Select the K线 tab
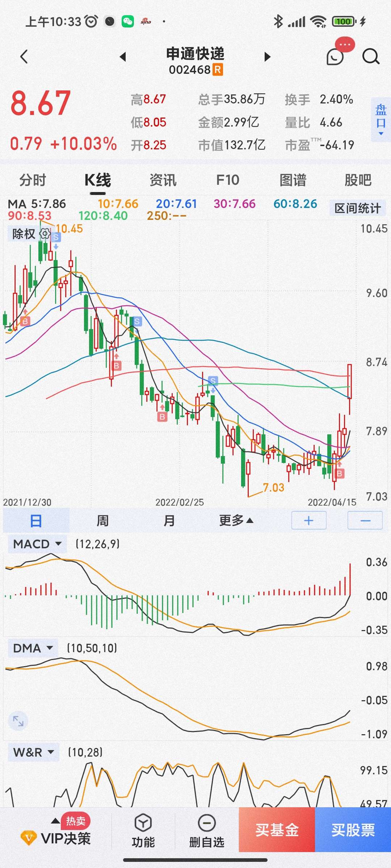Screen dimensions: 391x868 [98, 180]
